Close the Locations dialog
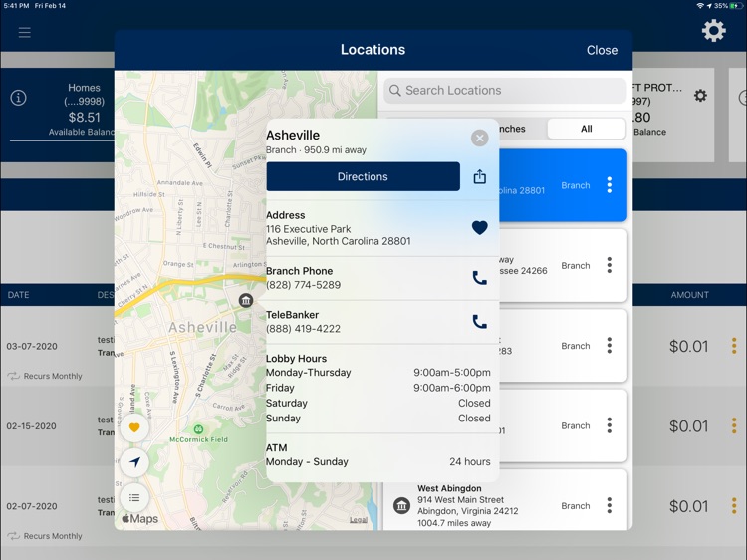 (602, 50)
